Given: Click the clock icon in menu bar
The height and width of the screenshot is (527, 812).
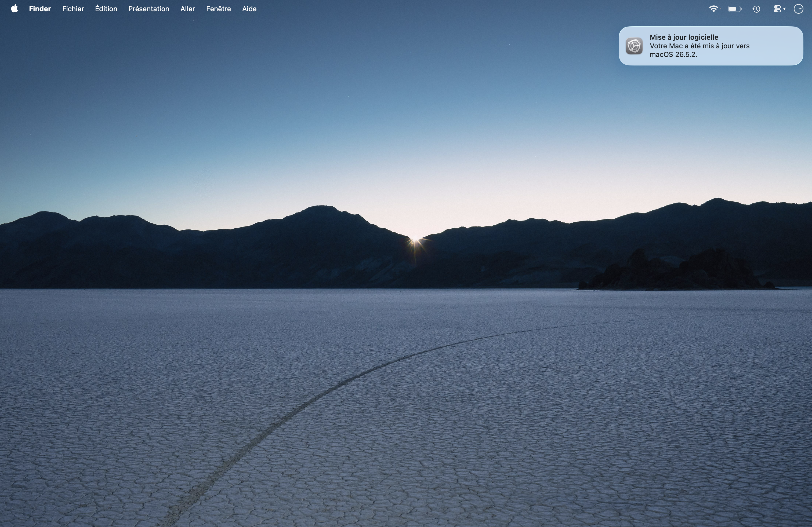Looking at the screenshot, I should pyautogui.click(x=798, y=9).
